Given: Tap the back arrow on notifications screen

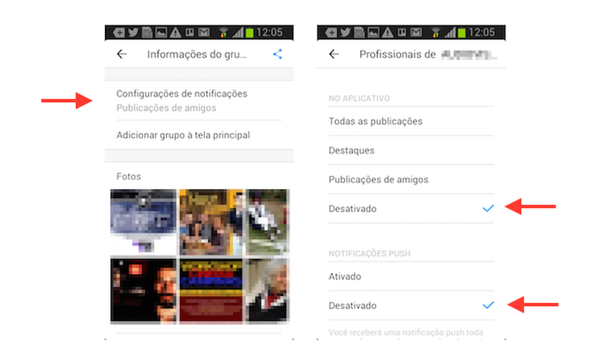Looking at the screenshot, I should coord(333,54).
